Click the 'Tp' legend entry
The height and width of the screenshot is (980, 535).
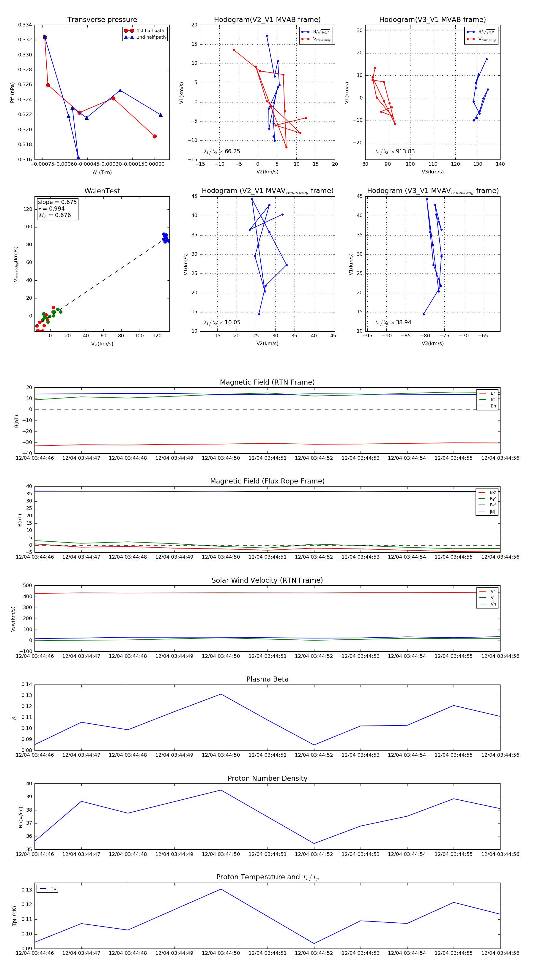tap(48, 889)
